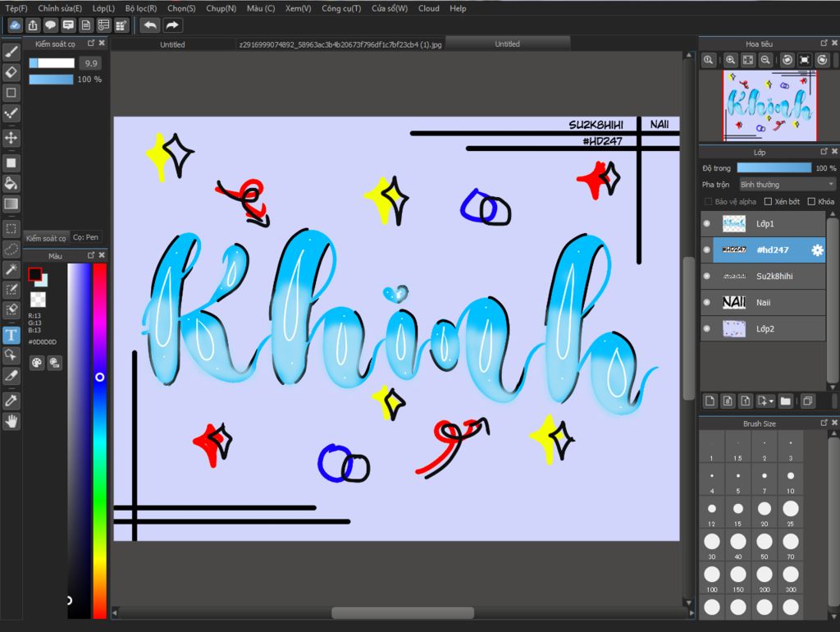This screenshot has height=632, width=840.
Task: Toggle visibility of Lớp1 layer
Action: coord(706,223)
